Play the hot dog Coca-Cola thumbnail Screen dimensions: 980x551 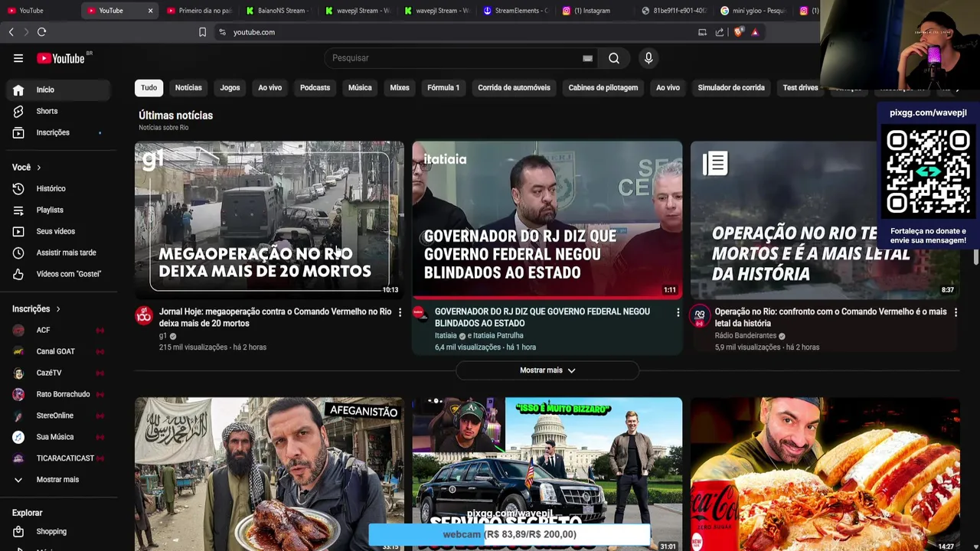coord(825,474)
